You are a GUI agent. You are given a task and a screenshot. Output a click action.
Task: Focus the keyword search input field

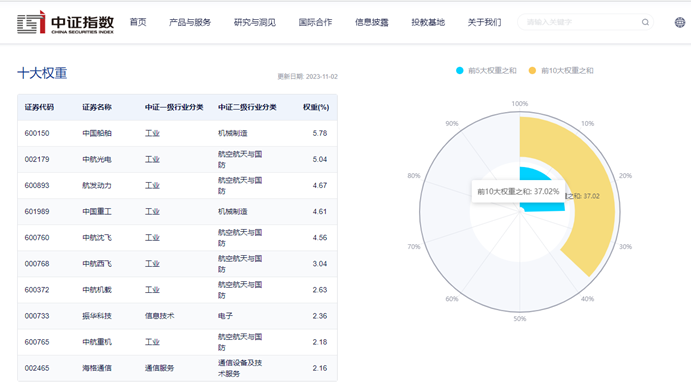(x=580, y=22)
